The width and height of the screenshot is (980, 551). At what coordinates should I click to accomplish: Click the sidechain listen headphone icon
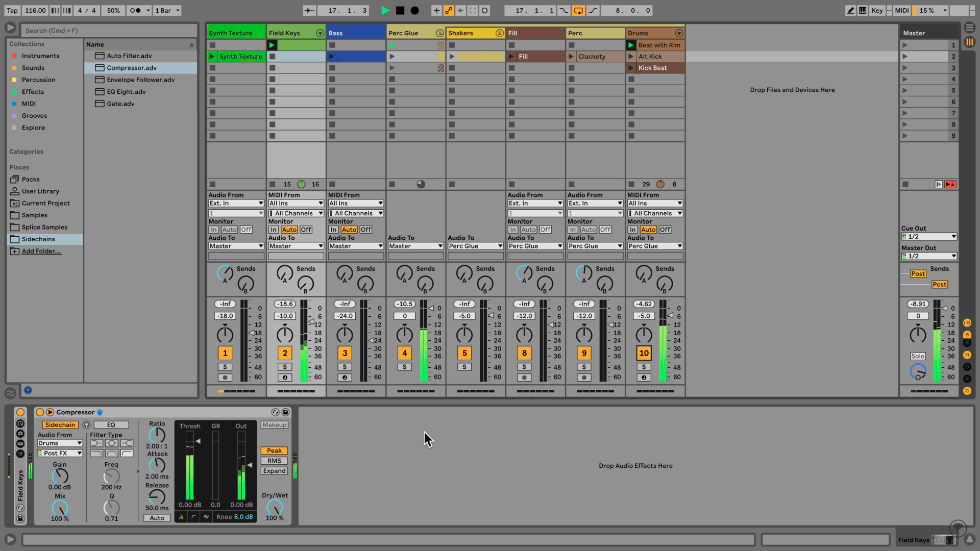(x=86, y=425)
